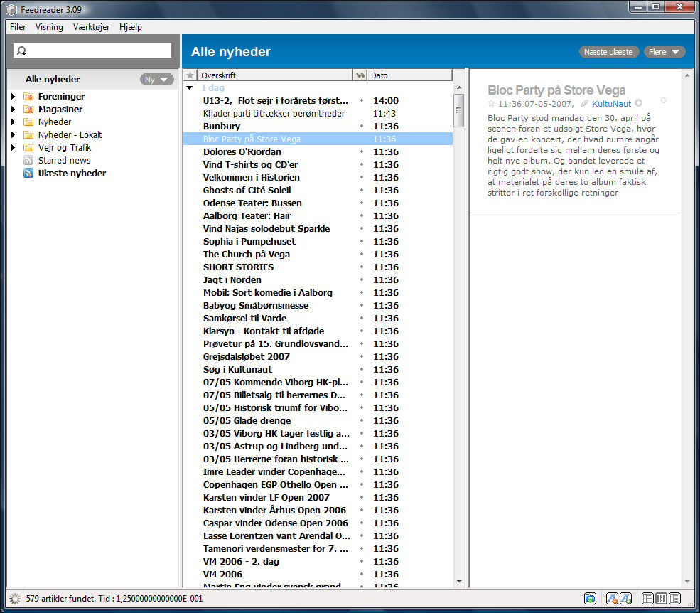Image resolution: width=700 pixels, height=613 pixels.
Task: Toggle unread dot for Bunbury article
Action: 362,126
